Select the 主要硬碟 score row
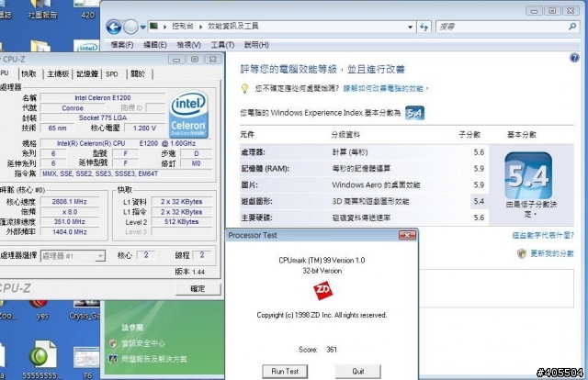The image size is (588, 380). click(x=364, y=218)
